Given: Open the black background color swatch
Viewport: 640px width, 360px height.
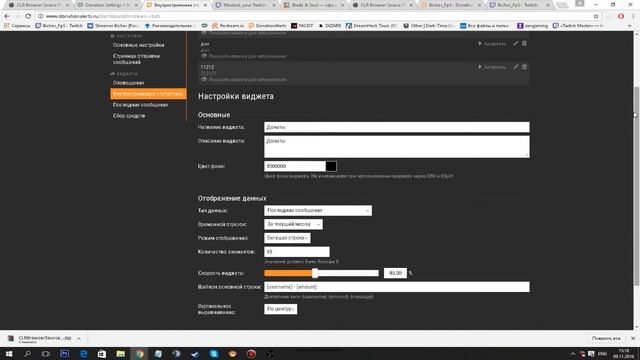Looking at the screenshot, I should 331,166.
